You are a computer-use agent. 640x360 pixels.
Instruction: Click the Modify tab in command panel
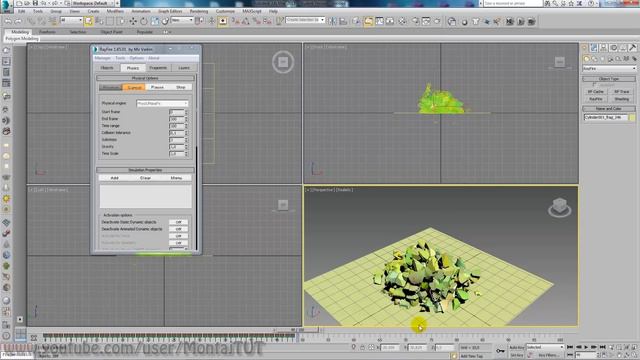(594, 48)
